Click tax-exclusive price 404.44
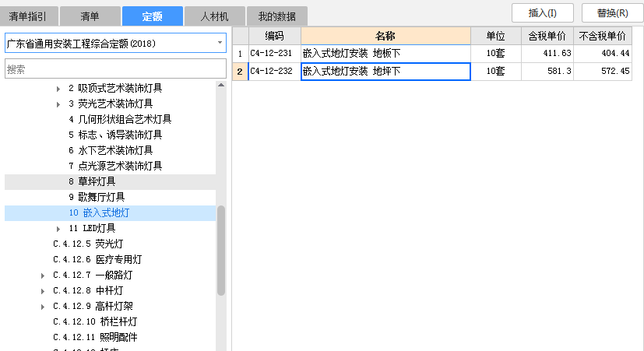Image resolution: width=644 pixels, height=351 pixels. point(603,54)
